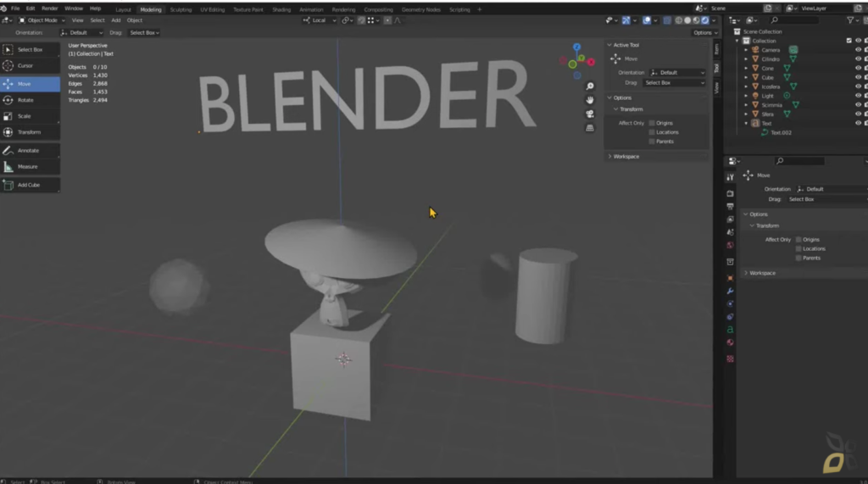Hide the Camera object via eye icon
Screen dimensions: 868x484
[x=858, y=50]
